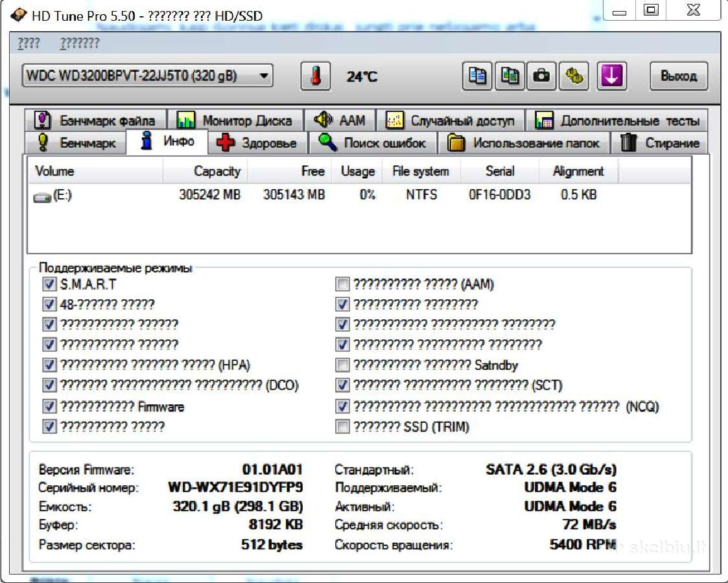Screen dimensions: 728x583
Task: Click the E: drive volume icon
Action: pos(41,197)
